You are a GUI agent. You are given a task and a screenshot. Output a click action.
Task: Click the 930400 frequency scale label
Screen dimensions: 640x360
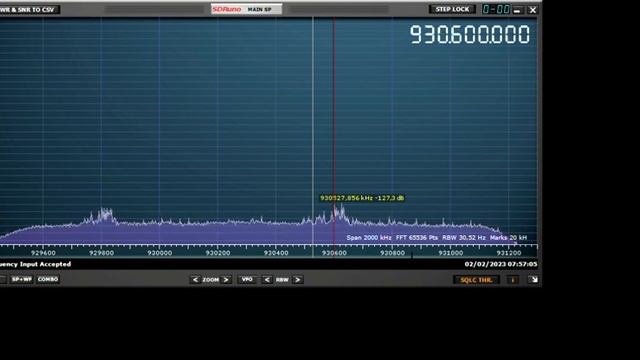tap(276, 253)
